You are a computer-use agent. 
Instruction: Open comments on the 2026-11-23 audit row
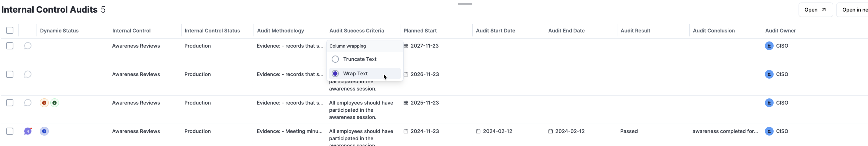(x=28, y=74)
